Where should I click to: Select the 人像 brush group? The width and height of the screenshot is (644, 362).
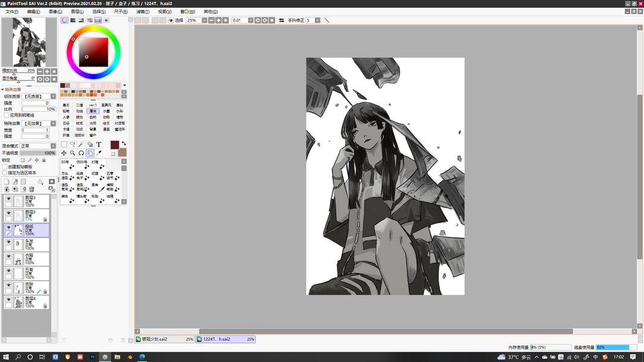click(66, 118)
